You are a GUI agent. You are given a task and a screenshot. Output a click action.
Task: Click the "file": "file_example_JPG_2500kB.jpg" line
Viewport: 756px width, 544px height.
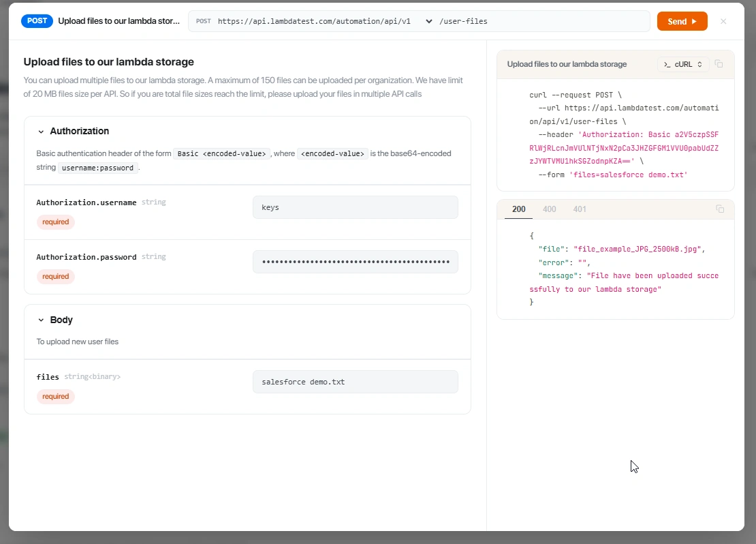[622, 249]
